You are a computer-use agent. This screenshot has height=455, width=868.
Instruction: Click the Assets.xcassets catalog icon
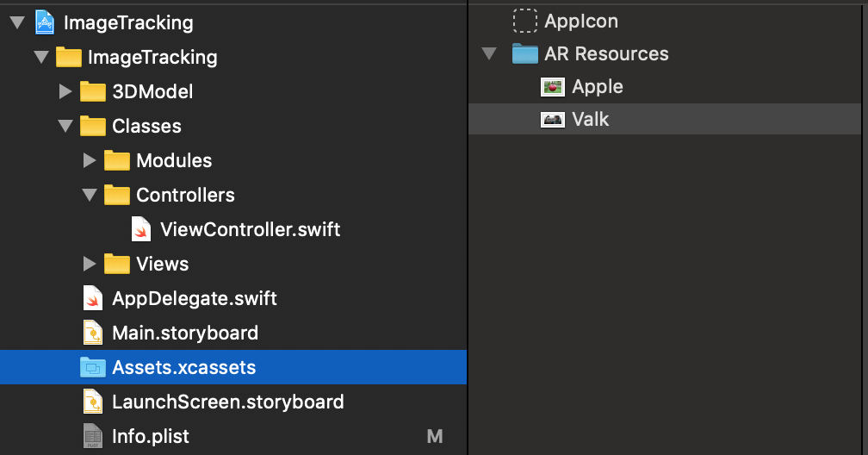92,367
